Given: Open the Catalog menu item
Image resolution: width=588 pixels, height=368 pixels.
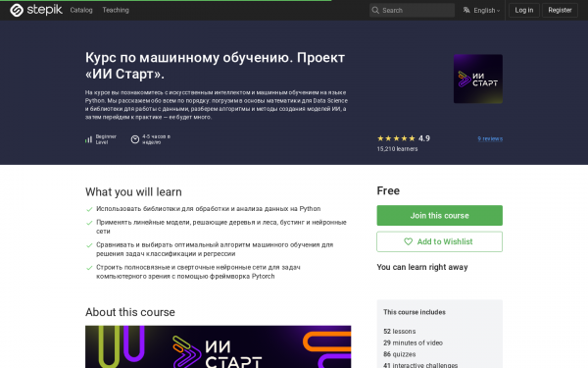Looking at the screenshot, I should [81, 10].
